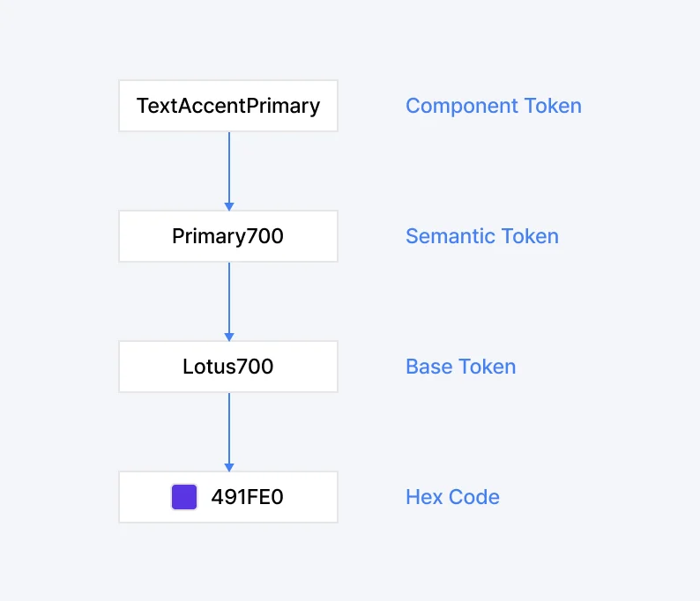The width and height of the screenshot is (700, 601).
Task: Click the Hex Code label
Action: [x=452, y=497]
